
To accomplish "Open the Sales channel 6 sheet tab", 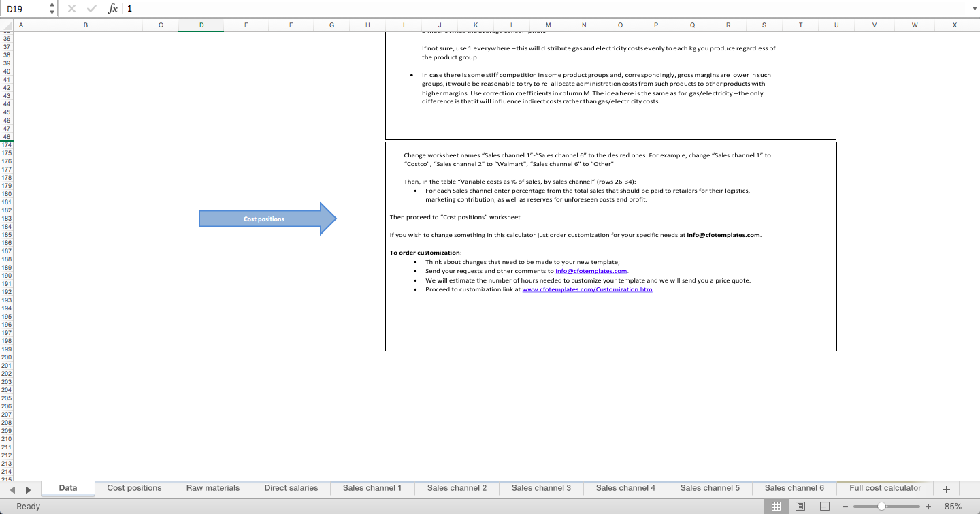I will click(794, 488).
